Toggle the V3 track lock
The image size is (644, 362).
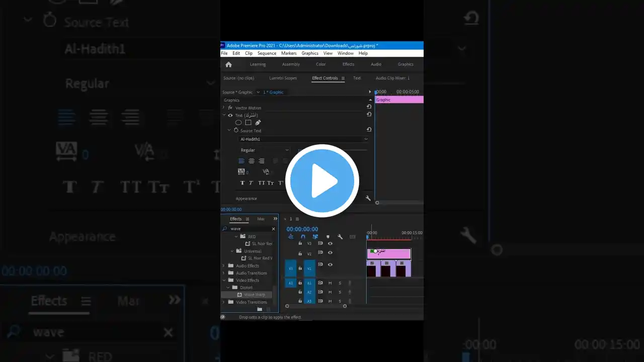[x=300, y=243]
